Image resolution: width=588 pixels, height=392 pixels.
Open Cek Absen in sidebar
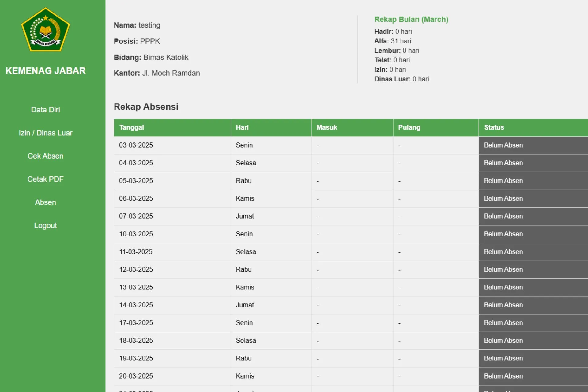coord(46,156)
